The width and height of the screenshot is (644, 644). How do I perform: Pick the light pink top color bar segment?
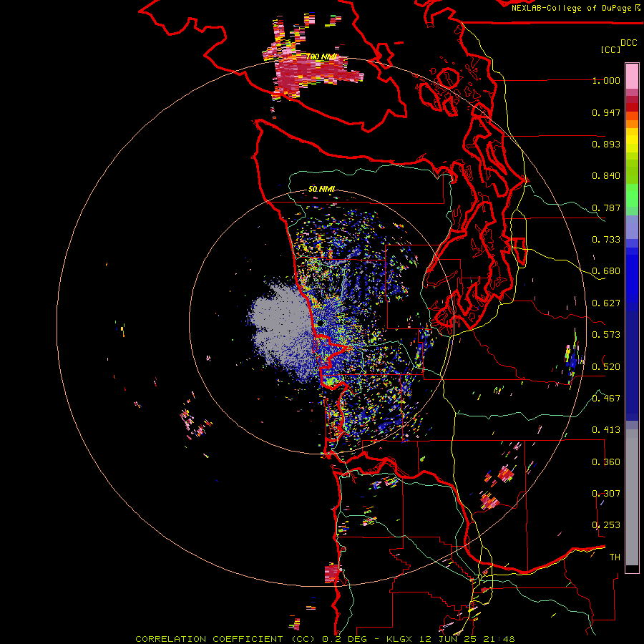click(x=632, y=76)
